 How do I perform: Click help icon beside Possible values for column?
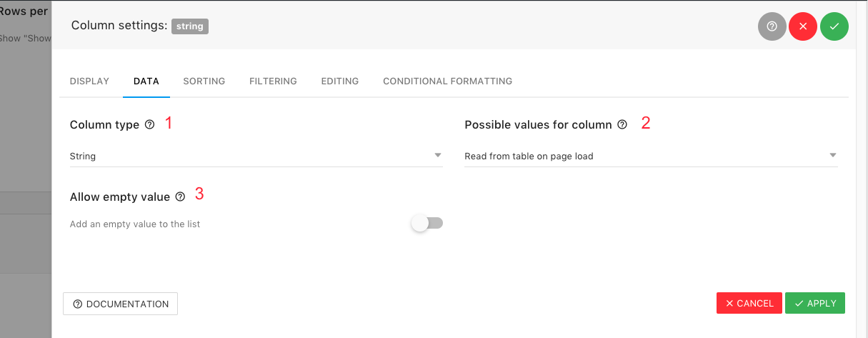pyautogui.click(x=622, y=124)
